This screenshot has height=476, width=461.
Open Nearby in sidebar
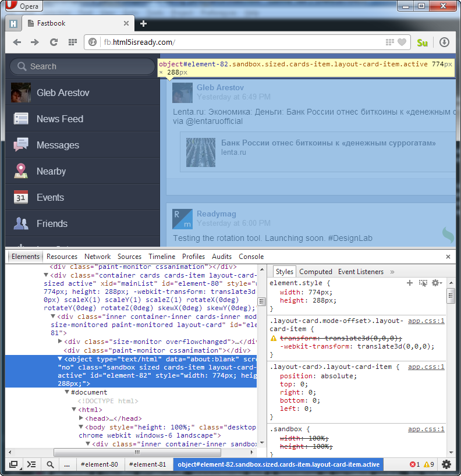[83, 171]
